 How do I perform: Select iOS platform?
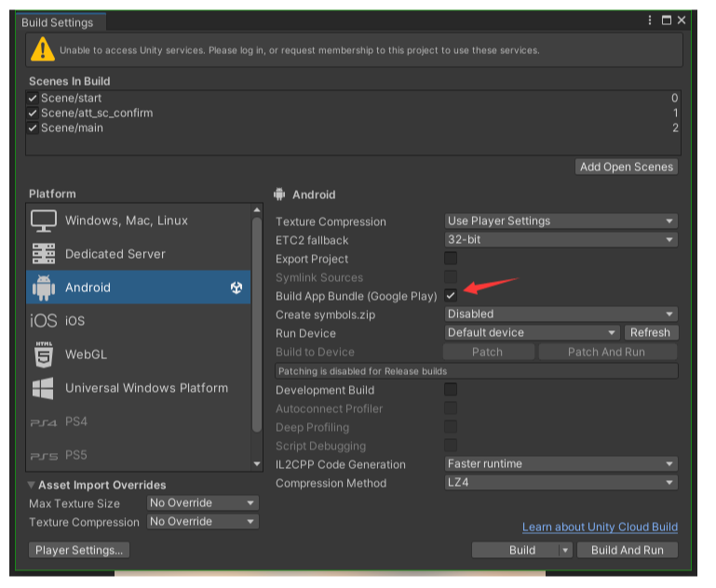139,321
